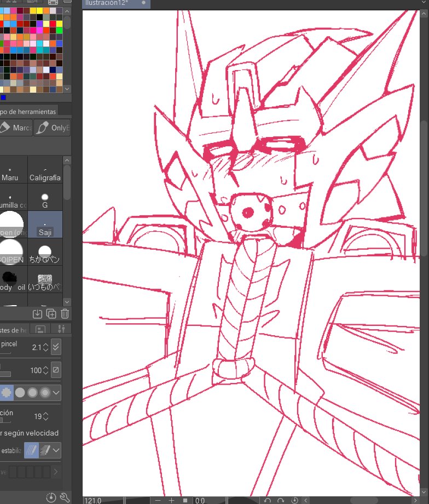429x504 pixels.
Task: Select the SOIPEN brush sub tool
Action: coord(14,251)
